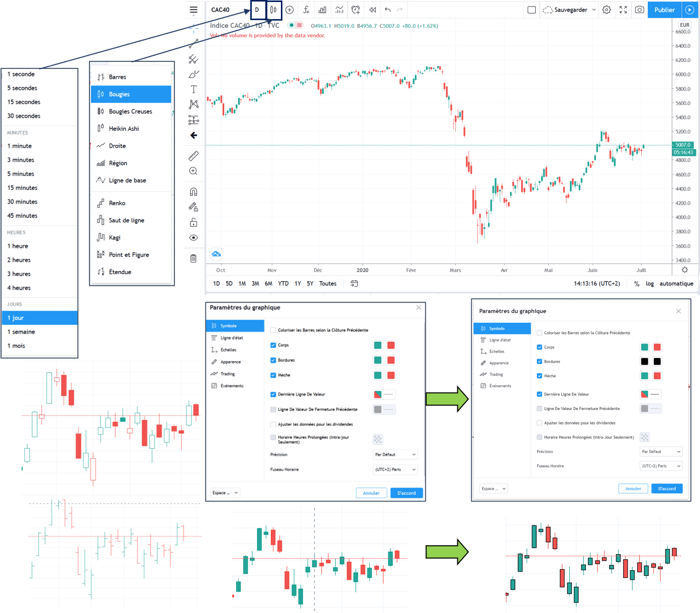Toggle the log scale button
The image size is (700, 613).
click(x=650, y=284)
